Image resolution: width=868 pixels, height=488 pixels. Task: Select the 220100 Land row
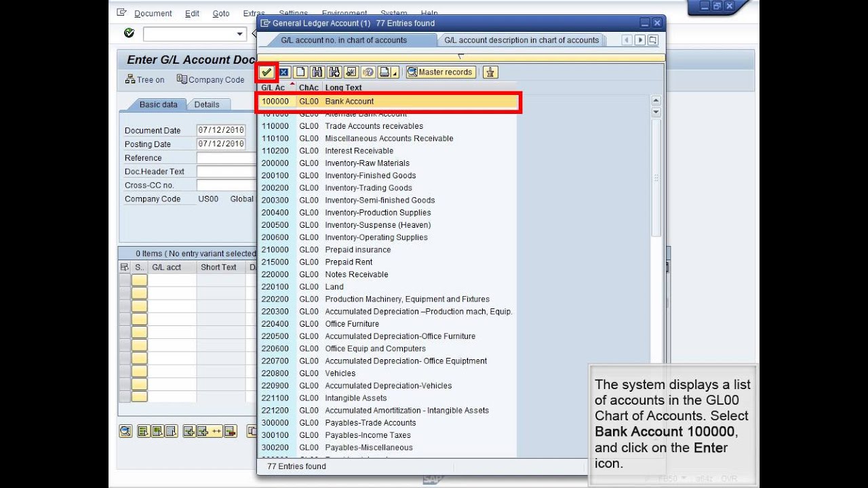(x=387, y=287)
